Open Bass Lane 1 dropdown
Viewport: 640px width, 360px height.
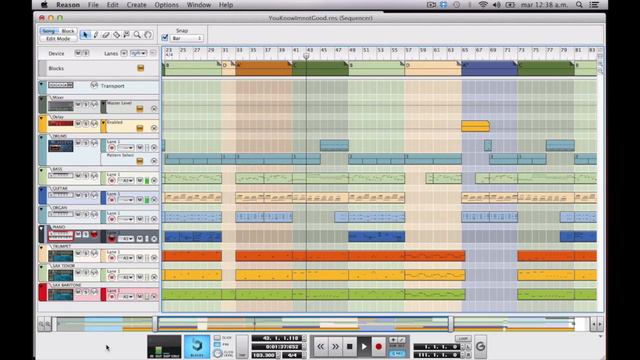tap(126, 180)
